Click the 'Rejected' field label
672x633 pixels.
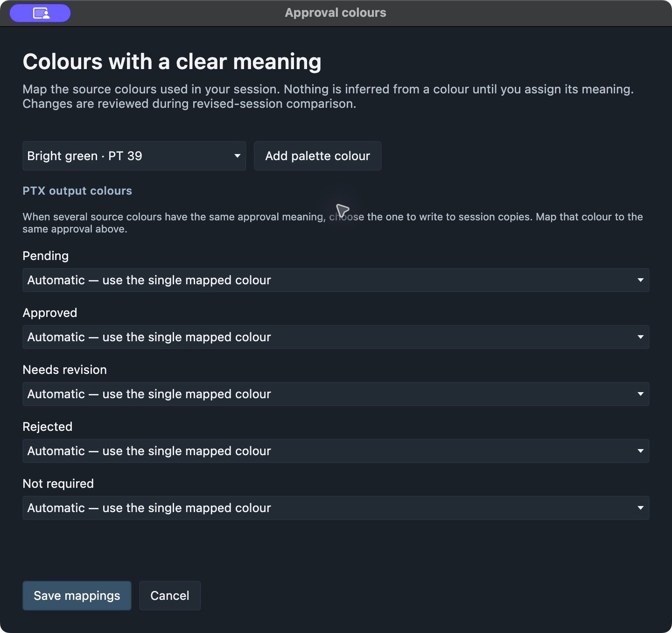[48, 427]
